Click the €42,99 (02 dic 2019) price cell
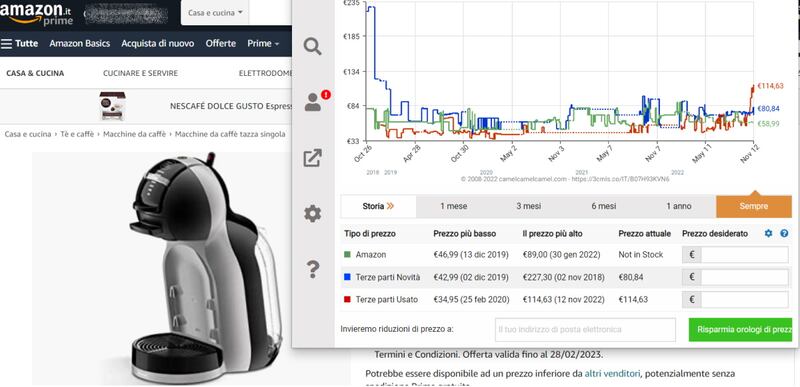This screenshot has height=387, width=800. tap(471, 277)
